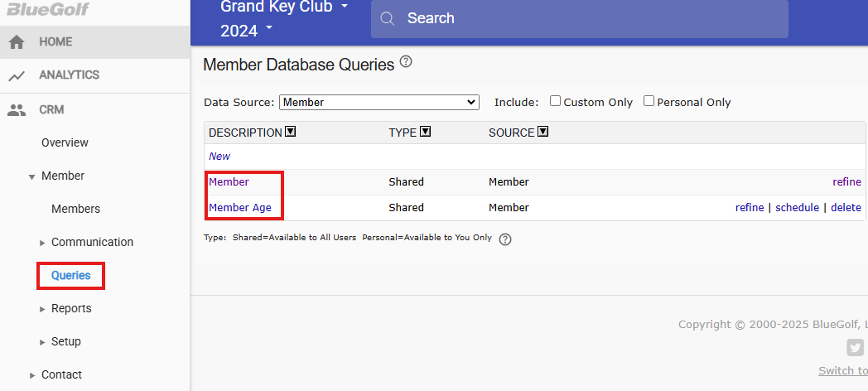868x391 pixels.
Task: Open the Grand Key Club selector
Action: (x=285, y=7)
